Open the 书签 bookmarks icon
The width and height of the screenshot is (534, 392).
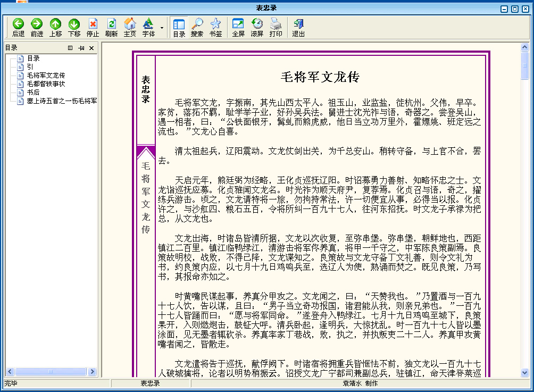pyautogui.click(x=215, y=24)
